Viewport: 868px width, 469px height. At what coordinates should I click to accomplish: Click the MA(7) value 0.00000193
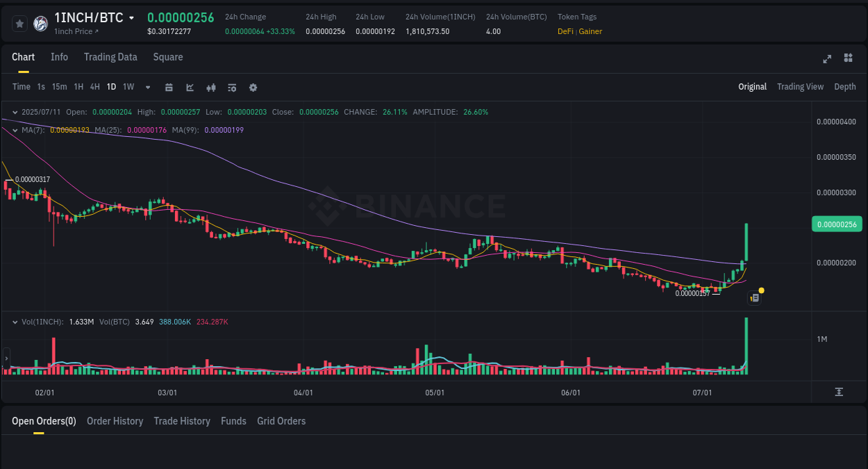[x=70, y=130]
